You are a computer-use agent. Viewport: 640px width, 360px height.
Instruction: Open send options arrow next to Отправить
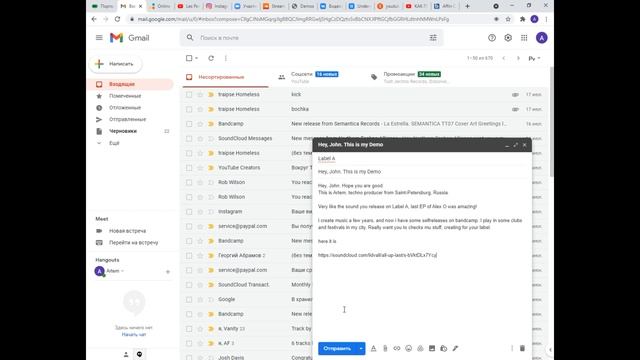click(361, 348)
